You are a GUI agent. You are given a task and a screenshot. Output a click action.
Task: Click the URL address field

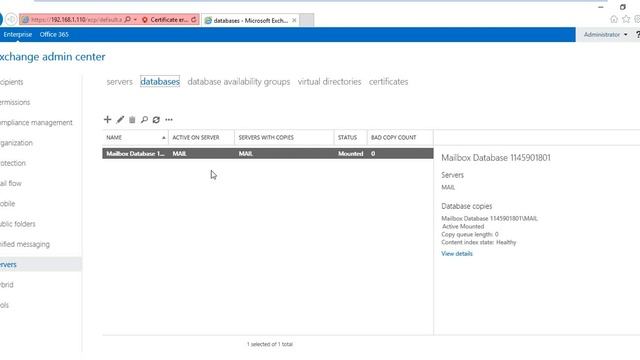76,20
